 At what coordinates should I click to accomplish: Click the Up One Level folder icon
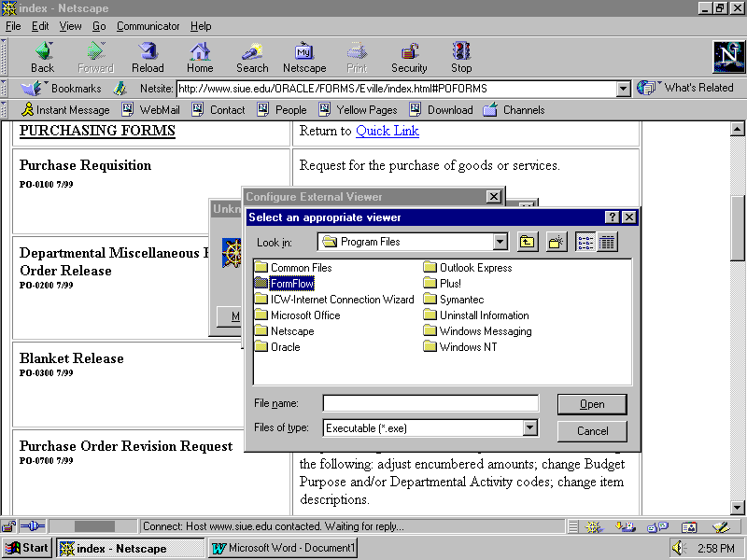pyautogui.click(x=528, y=242)
